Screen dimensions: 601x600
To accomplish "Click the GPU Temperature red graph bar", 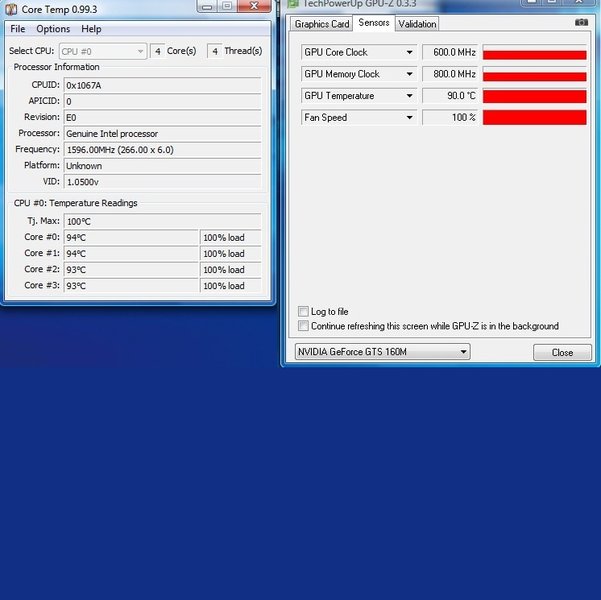I will point(534,96).
